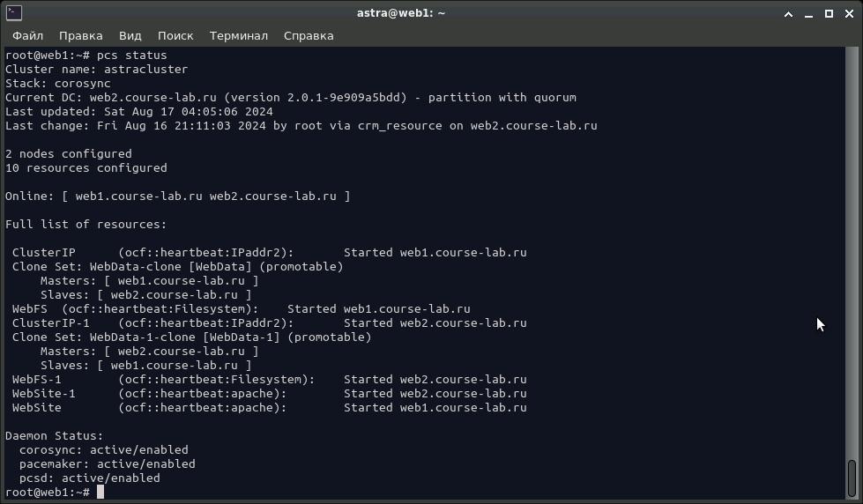Open the Поиск menu
Image resolution: width=863 pixels, height=504 pixels.
[175, 35]
